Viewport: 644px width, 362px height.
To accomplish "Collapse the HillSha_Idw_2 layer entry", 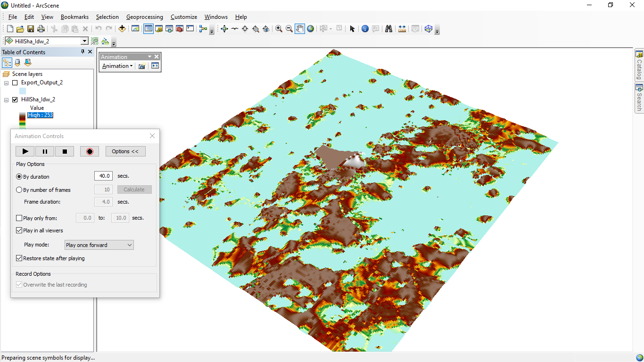I will [6, 99].
